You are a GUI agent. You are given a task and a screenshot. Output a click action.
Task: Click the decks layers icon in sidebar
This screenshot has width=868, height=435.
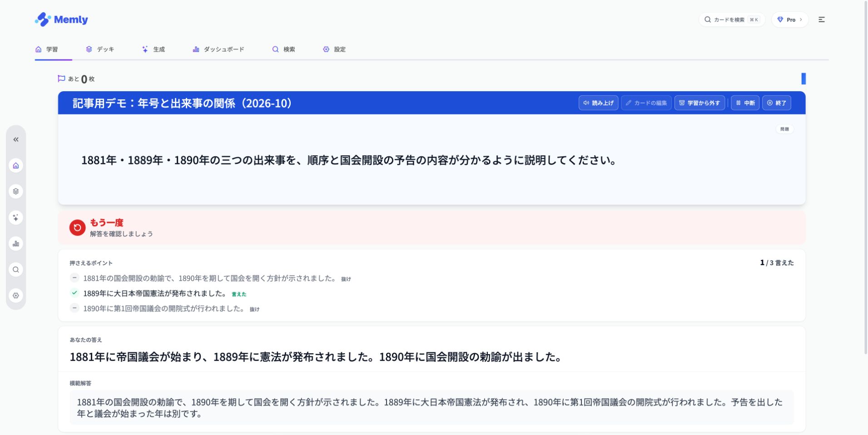click(16, 191)
